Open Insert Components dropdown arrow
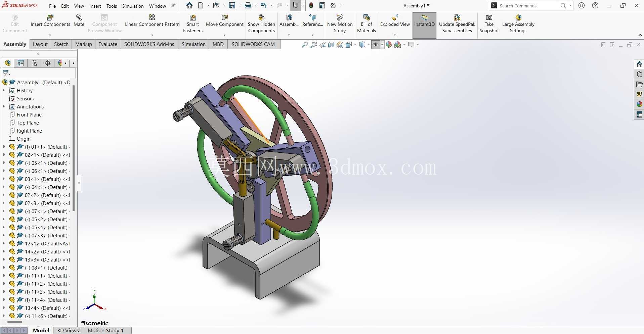The height and width of the screenshot is (334, 644). 50,35
